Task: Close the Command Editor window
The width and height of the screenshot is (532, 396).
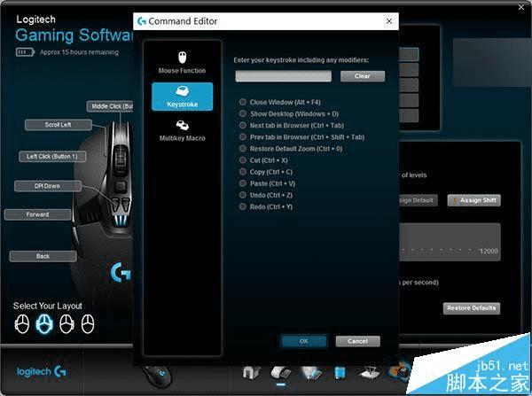Action: point(389,21)
